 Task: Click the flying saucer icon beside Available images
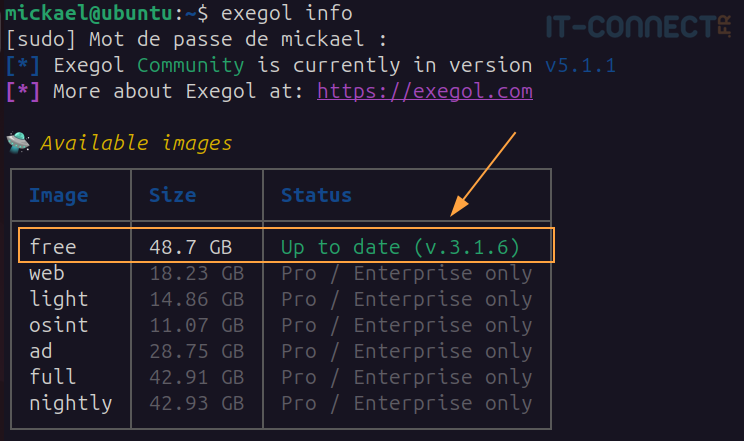(x=18, y=144)
